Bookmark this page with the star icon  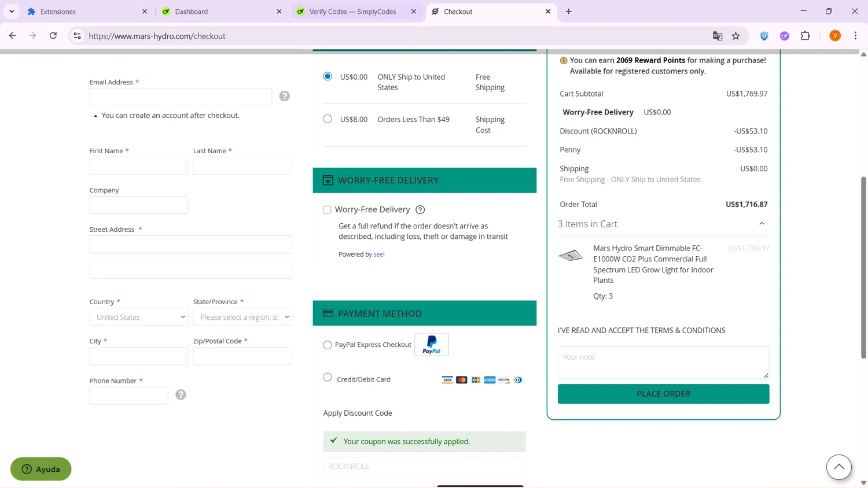[x=736, y=36]
